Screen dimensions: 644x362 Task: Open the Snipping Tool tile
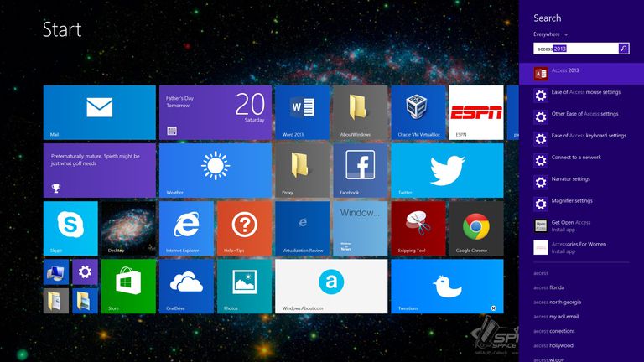pos(418,228)
